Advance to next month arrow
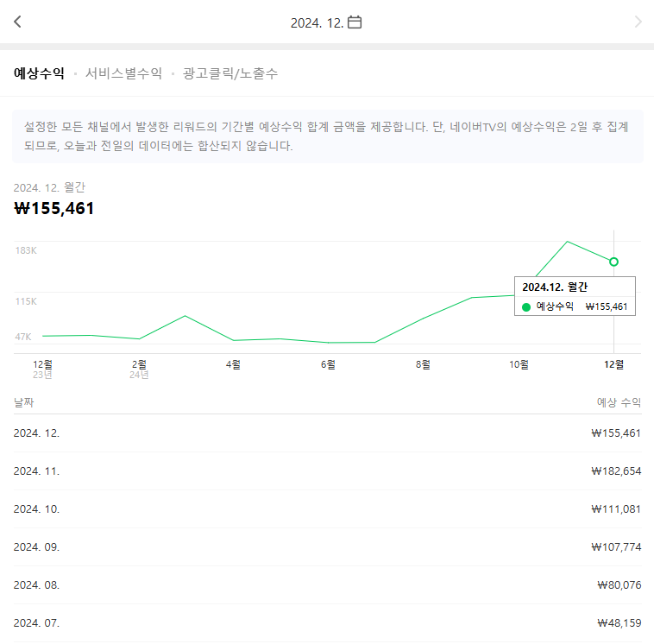654x644 pixels. tap(638, 22)
